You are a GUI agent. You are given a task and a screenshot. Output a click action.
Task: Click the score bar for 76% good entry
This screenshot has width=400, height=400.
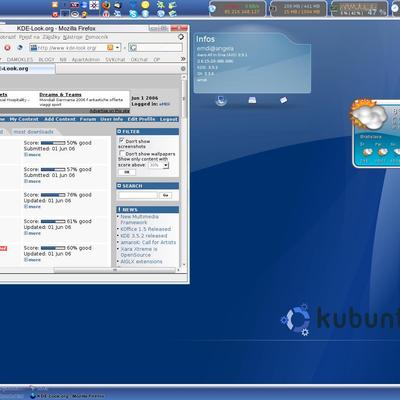[x=53, y=195]
